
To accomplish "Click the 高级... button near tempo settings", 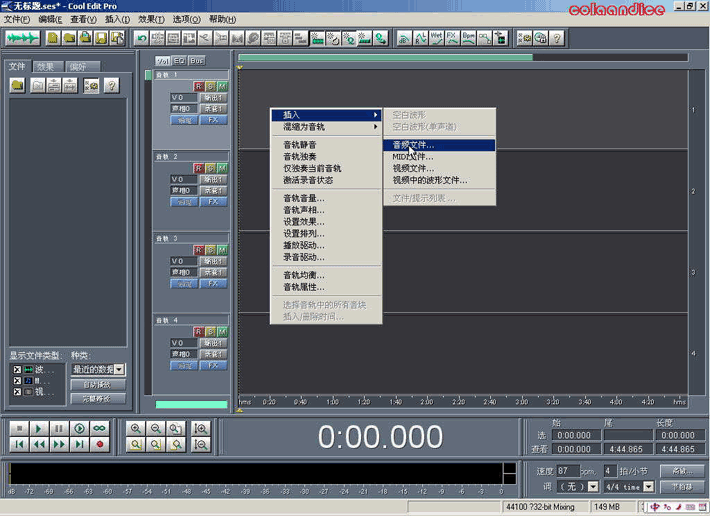I will pos(683,470).
